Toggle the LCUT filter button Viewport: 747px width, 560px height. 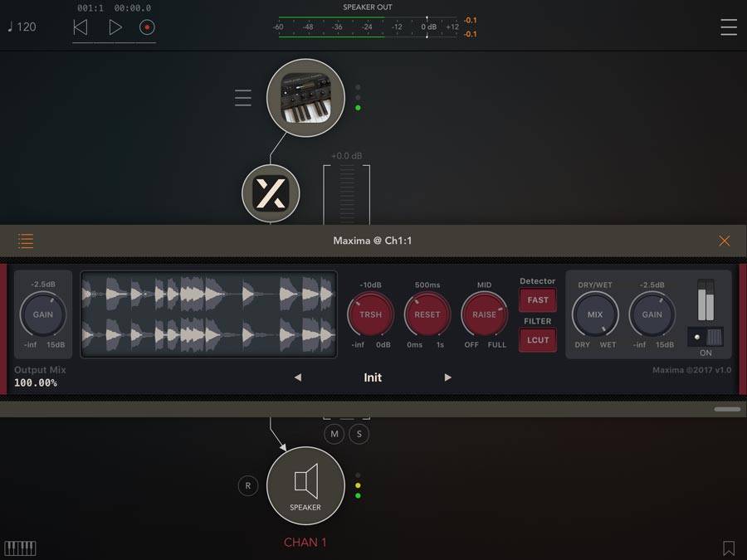pyautogui.click(x=538, y=340)
